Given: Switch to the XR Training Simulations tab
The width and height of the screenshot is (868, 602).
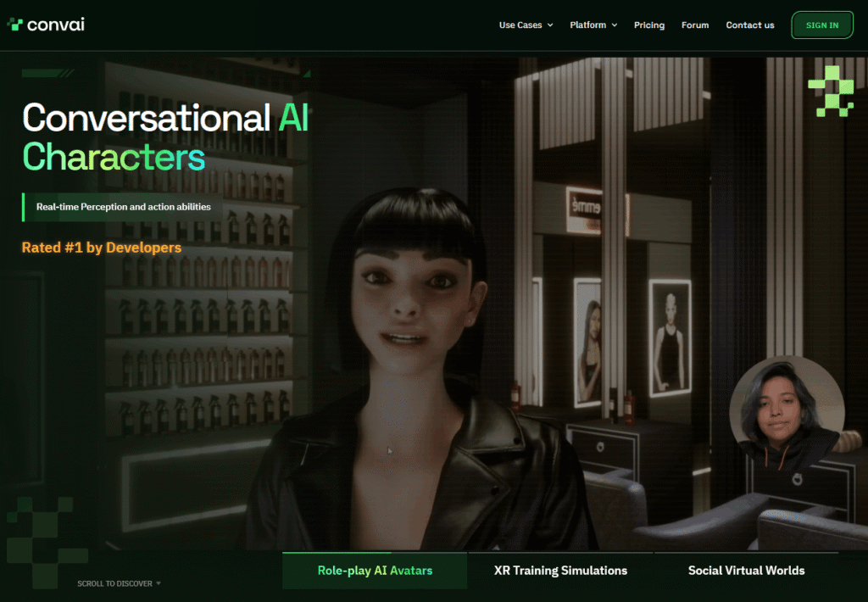Looking at the screenshot, I should 559,571.
